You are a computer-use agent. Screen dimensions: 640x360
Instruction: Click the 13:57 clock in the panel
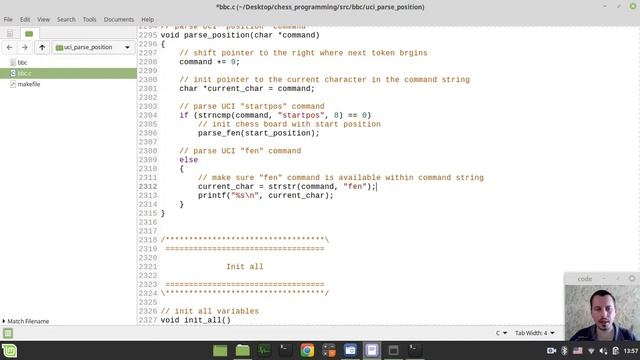631,351
